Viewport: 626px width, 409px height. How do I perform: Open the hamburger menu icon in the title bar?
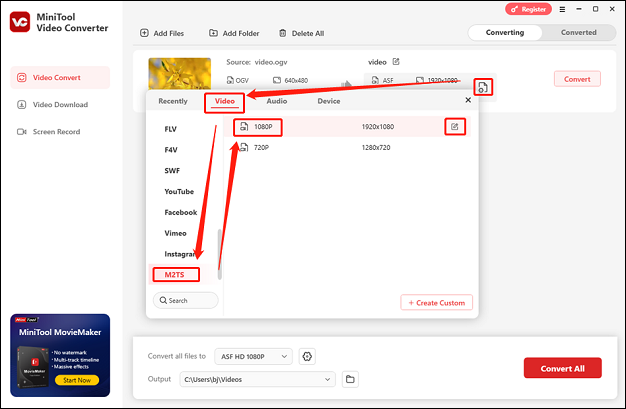click(x=562, y=9)
